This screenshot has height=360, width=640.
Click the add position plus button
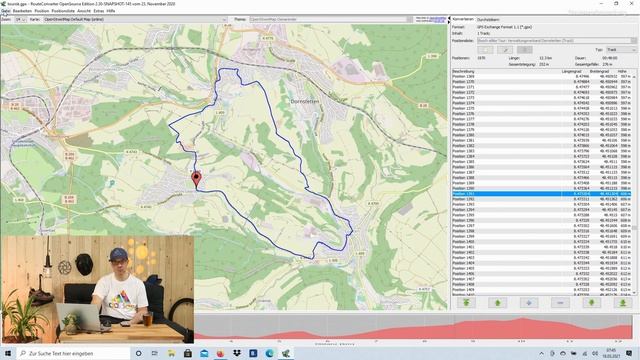(x=529, y=302)
